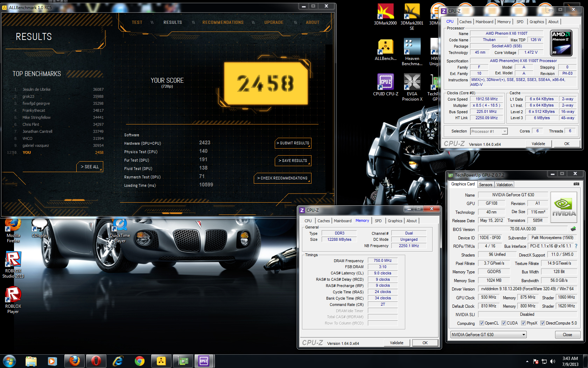Open Google Chrome from the taskbar

point(140,361)
